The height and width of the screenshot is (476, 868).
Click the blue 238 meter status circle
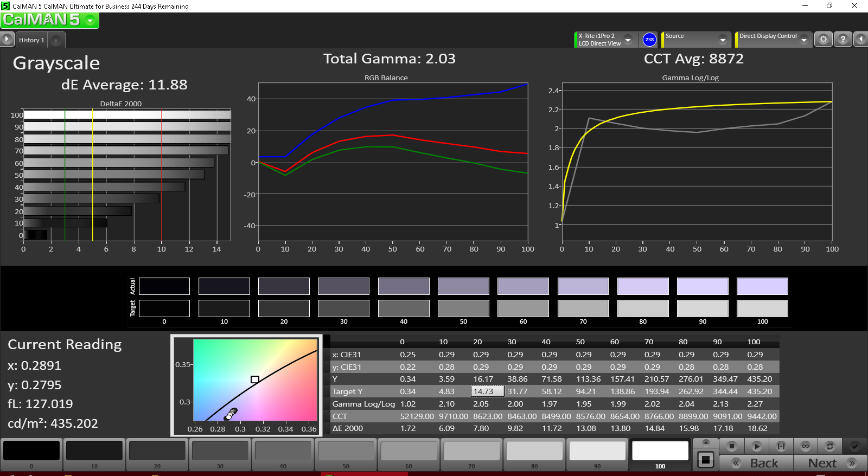click(x=649, y=40)
